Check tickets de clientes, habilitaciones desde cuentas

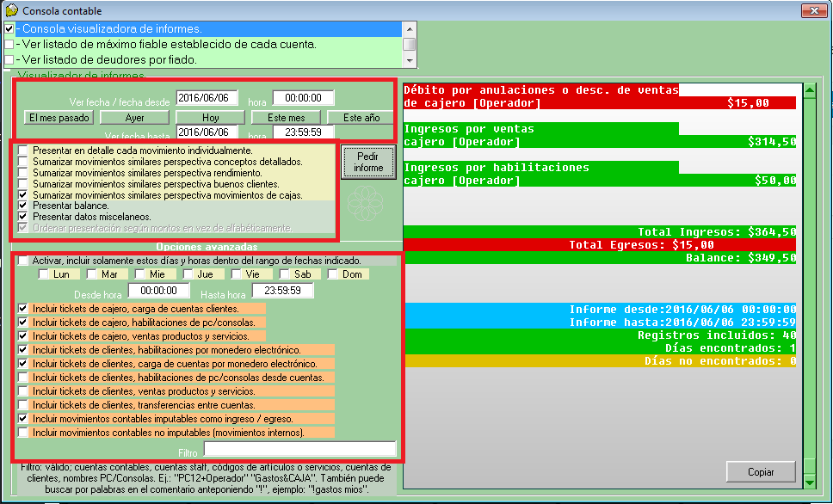[x=23, y=378]
